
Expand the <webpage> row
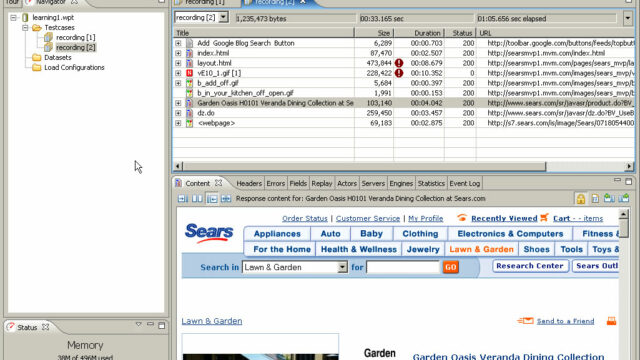178,123
